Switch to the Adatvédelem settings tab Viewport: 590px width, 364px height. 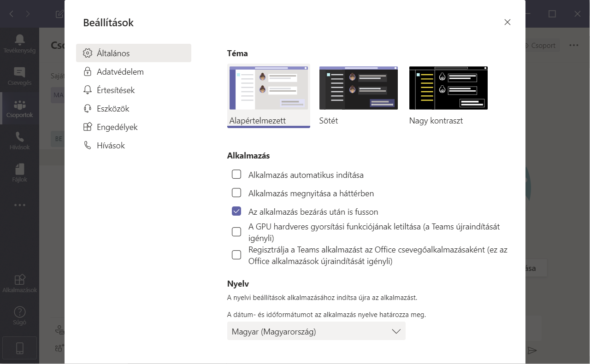[120, 72]
